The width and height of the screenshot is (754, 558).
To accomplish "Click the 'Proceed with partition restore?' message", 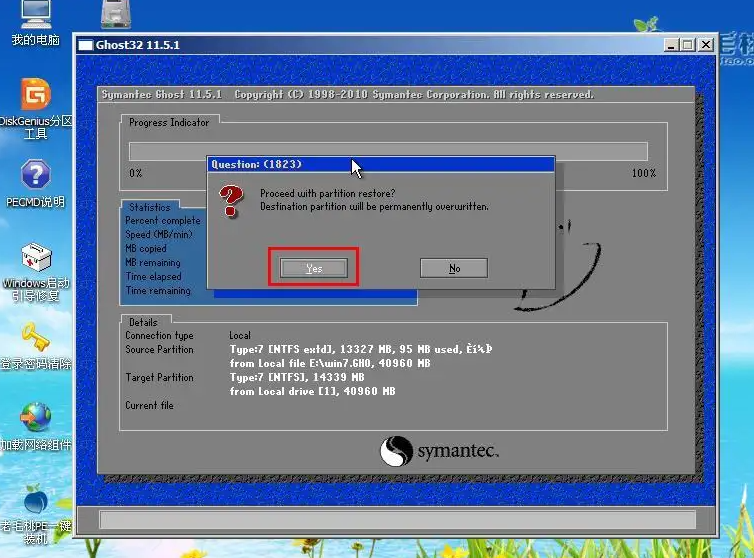I will point(327,193).
